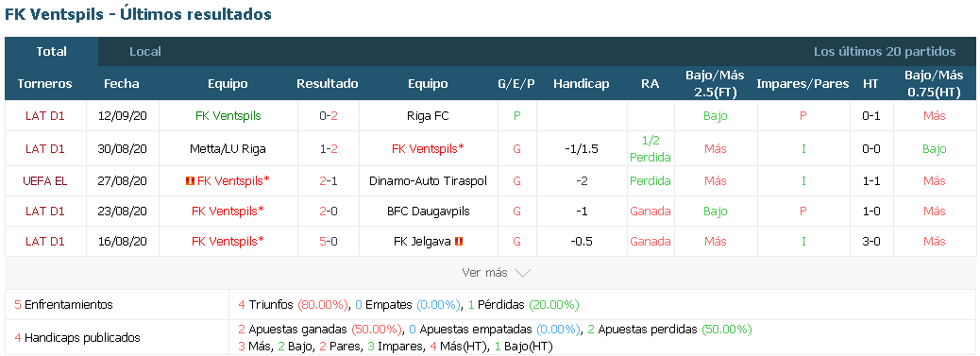Open the 5-0 match result
Image resolution: width=980 pixels, height=356 pixels.
(329, 241)
